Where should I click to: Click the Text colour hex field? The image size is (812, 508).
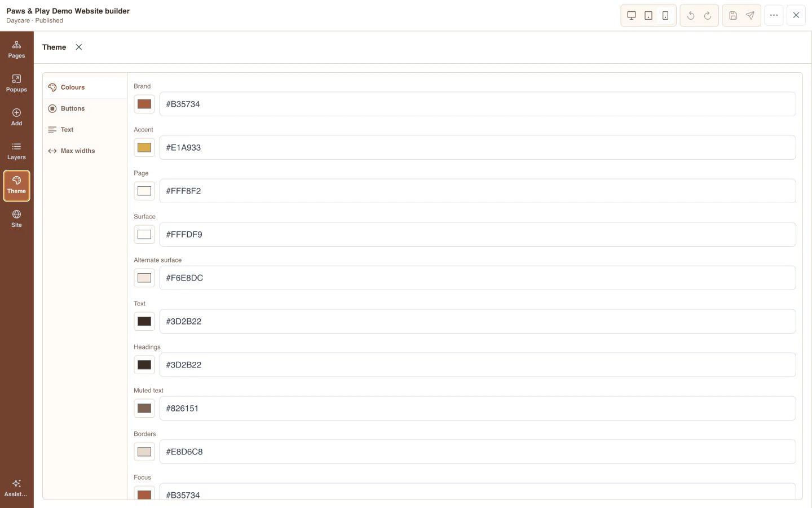pyautogui.click(x=478, y=321)
